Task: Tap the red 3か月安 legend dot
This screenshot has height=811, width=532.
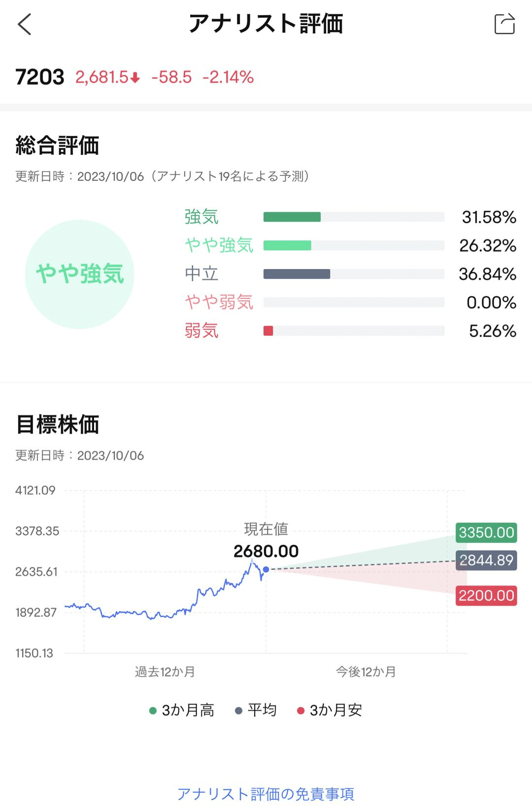Action: 300,710
